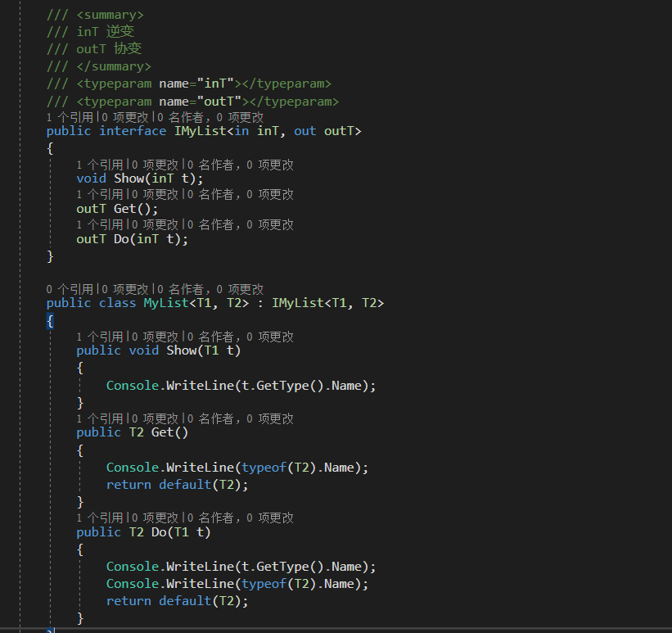
Task: Click the highlighted opening brace of MyList class
Action: pos(50,321)
